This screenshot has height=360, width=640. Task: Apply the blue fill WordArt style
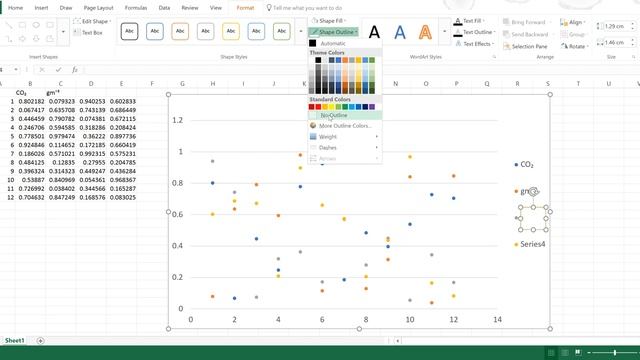pyautogui.click(x=400, y=32)
